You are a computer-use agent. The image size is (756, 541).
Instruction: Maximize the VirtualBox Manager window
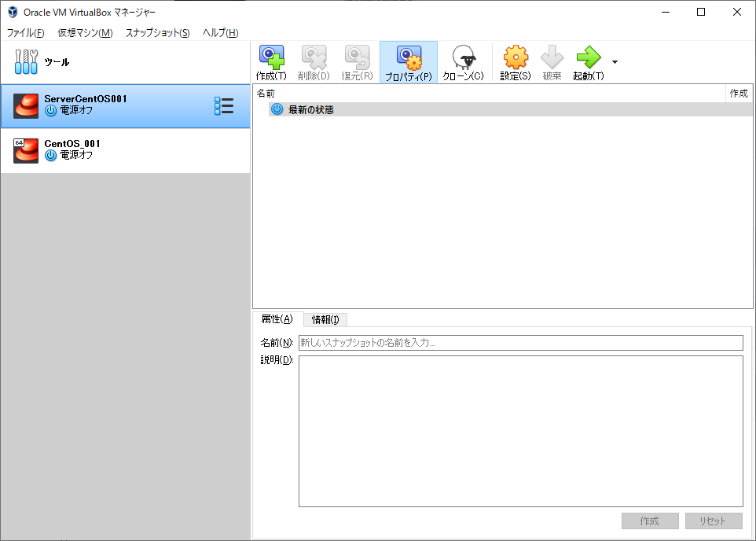point(701,12)
